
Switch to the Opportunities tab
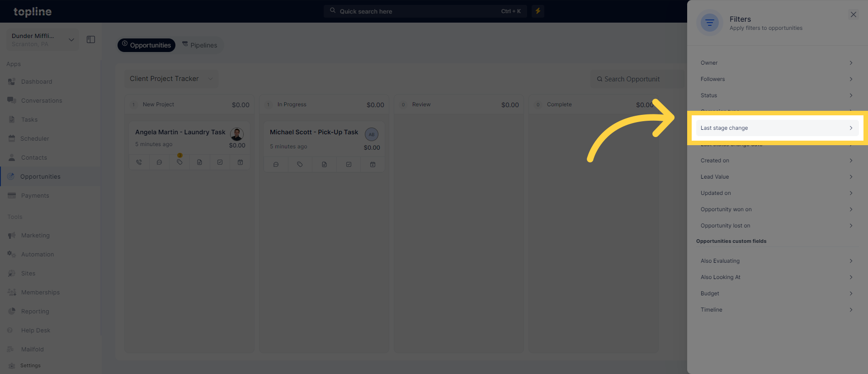pyautogui.click(x=146, y=45)
